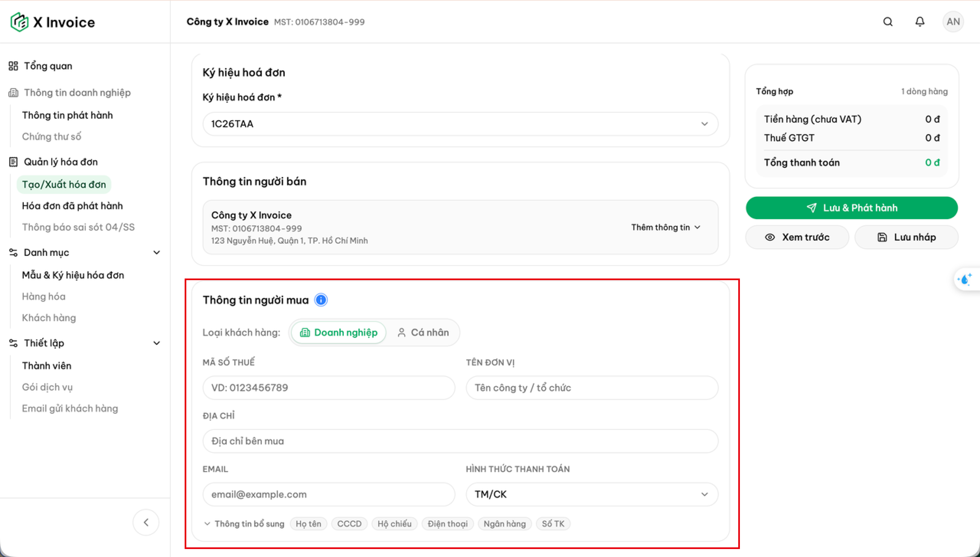The image size is (980, 557).
Task: Open the Hình thức thanh toán dropdown
Action: (x=592, y=494)
